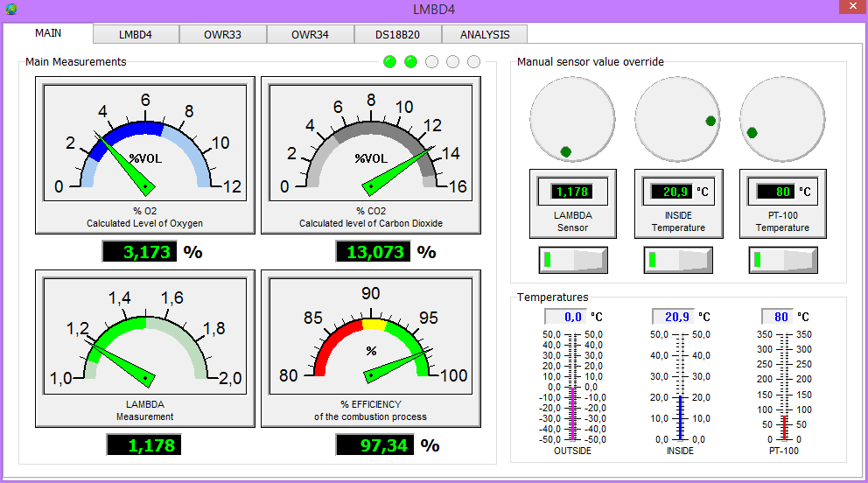The height and width of the screenshot is (483, 868).
Task: Toggle the LAMBDA sensor override switch
Action: coord(573,260)
